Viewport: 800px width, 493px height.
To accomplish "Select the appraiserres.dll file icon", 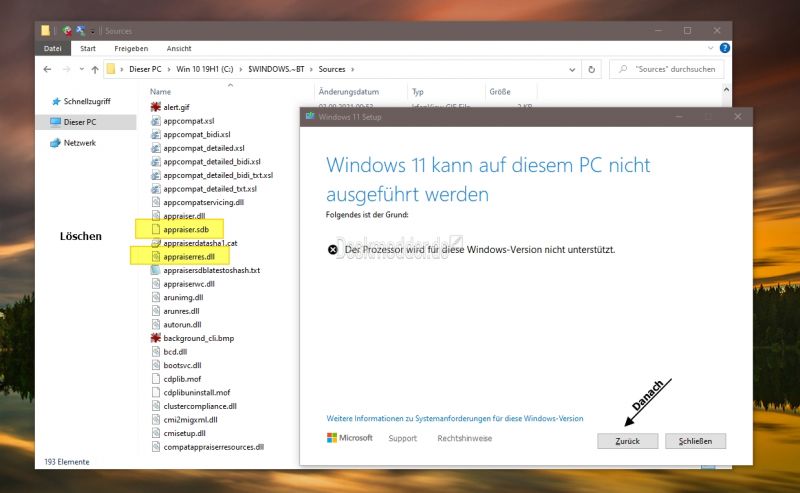I will coord(156,257).
